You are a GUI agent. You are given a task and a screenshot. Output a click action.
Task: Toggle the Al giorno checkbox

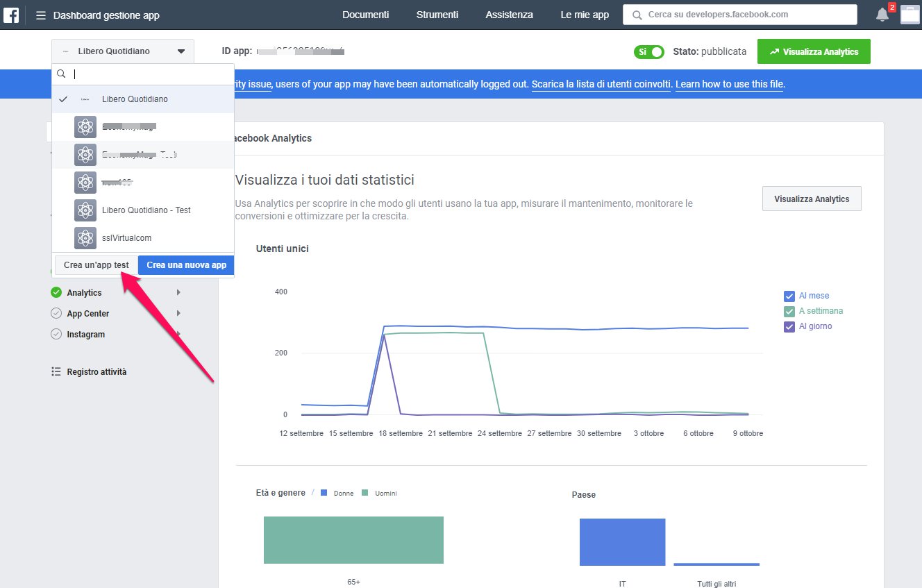pos(789,326)
